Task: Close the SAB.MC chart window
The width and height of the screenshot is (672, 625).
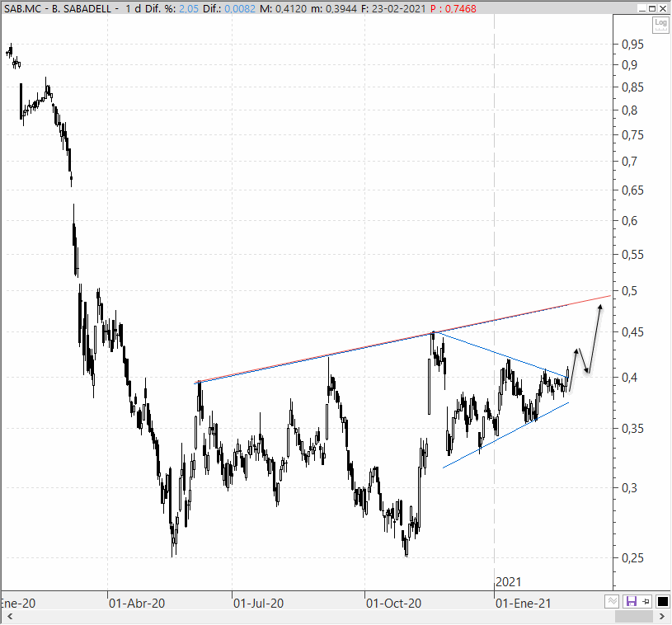Action: click(x=663, y=8)
